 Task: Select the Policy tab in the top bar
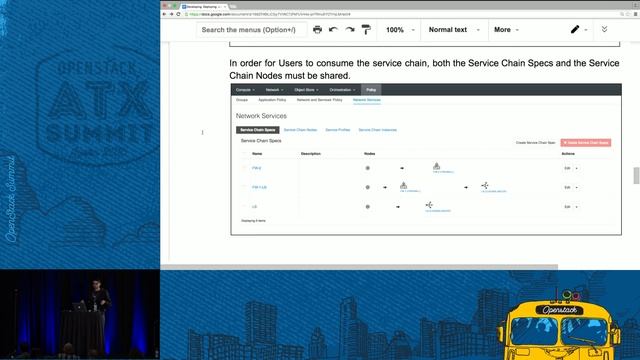pyautogui.click(x=371, y=90)
